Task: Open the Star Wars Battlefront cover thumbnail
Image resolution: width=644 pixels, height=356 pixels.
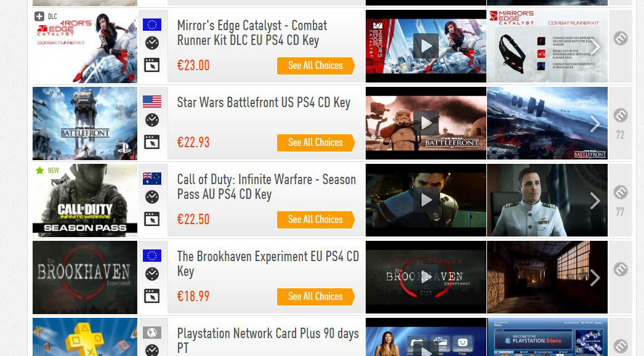Action: tap(85, 123)
